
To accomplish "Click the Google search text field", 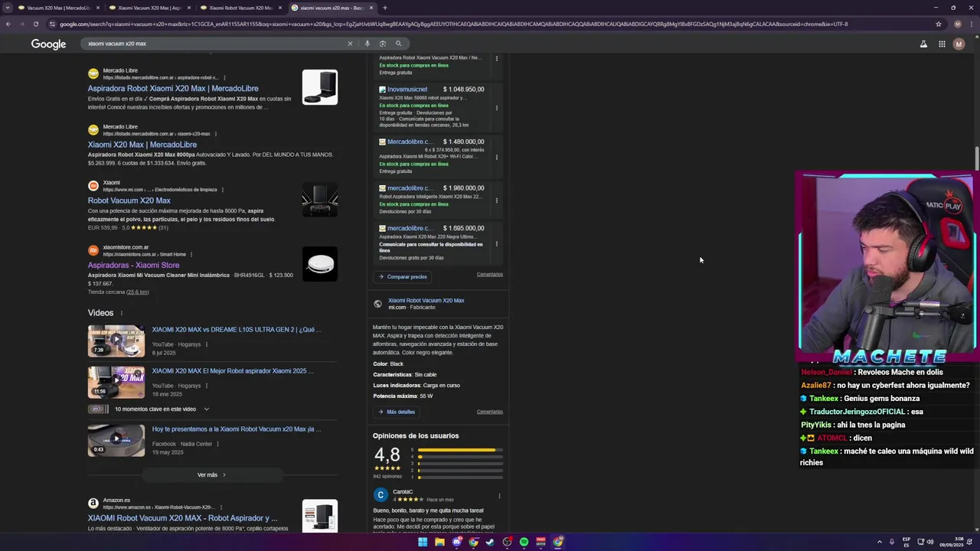I will [214, 44].
